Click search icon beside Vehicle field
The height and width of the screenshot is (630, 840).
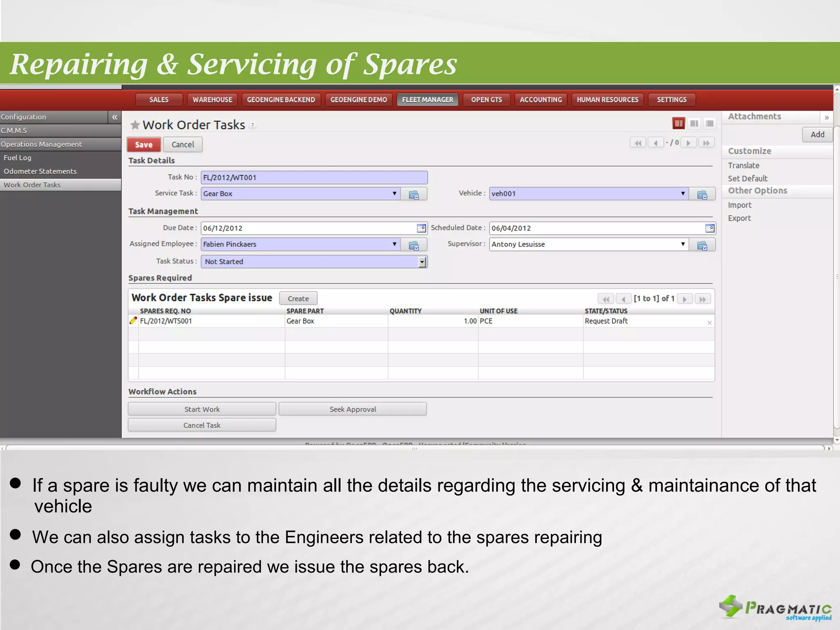point(702,194)
